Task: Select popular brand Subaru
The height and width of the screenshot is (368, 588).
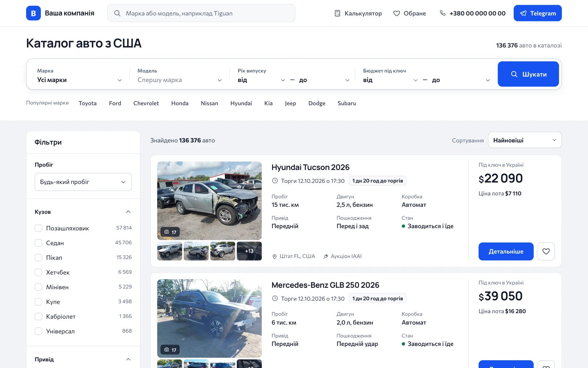Action: point(347,103)
